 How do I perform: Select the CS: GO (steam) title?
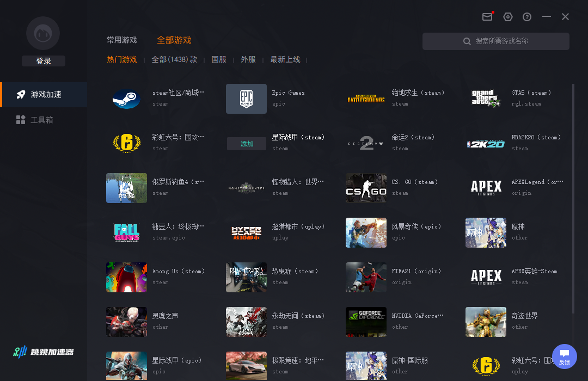(x=415, y=182)
